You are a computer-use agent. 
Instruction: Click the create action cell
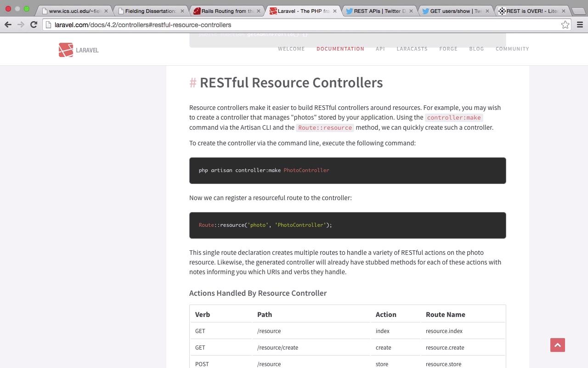coord(384,348)
